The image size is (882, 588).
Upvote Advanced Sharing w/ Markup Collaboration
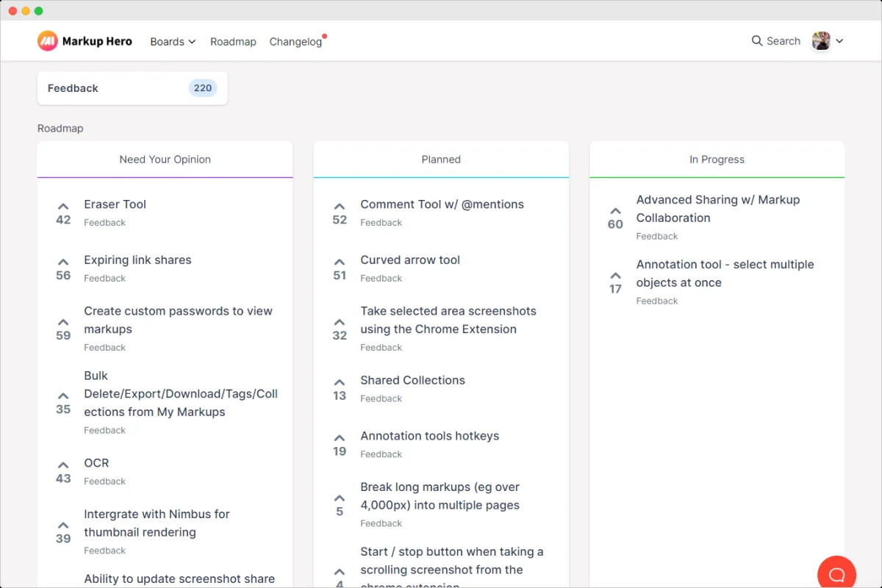tap(615, 218)
